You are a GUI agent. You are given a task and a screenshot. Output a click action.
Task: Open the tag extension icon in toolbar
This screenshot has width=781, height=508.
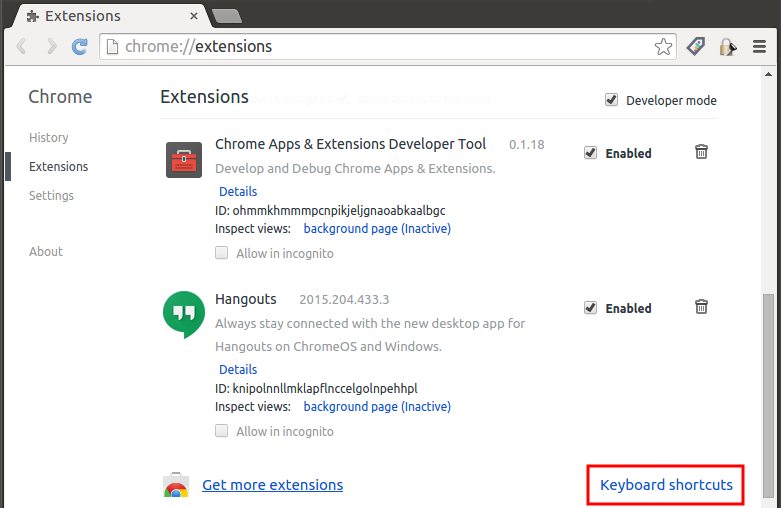click(695, 46)
